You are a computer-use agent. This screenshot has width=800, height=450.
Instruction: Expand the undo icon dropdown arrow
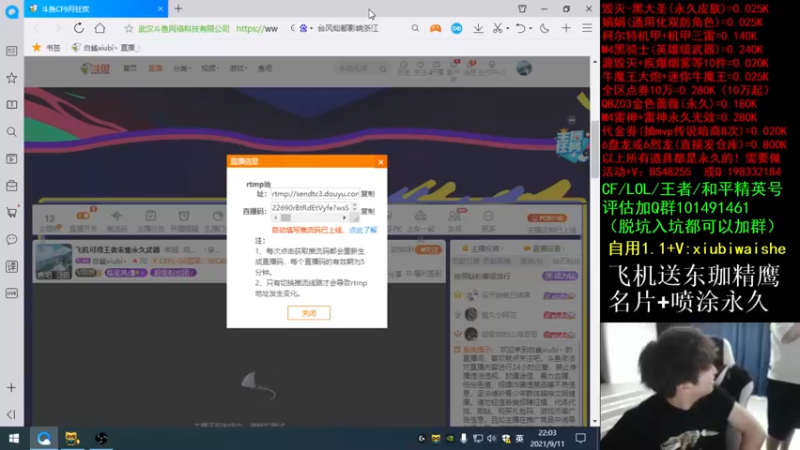click(531, 29)
